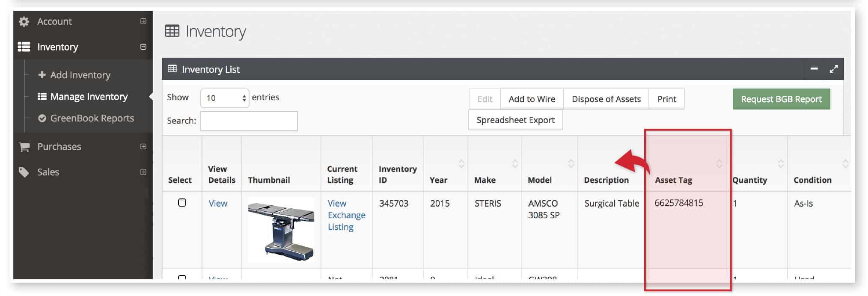Click the 2015 year cell
Viewport: 868px width, 296px height.
pyautogui.click(x=440, y=204)
